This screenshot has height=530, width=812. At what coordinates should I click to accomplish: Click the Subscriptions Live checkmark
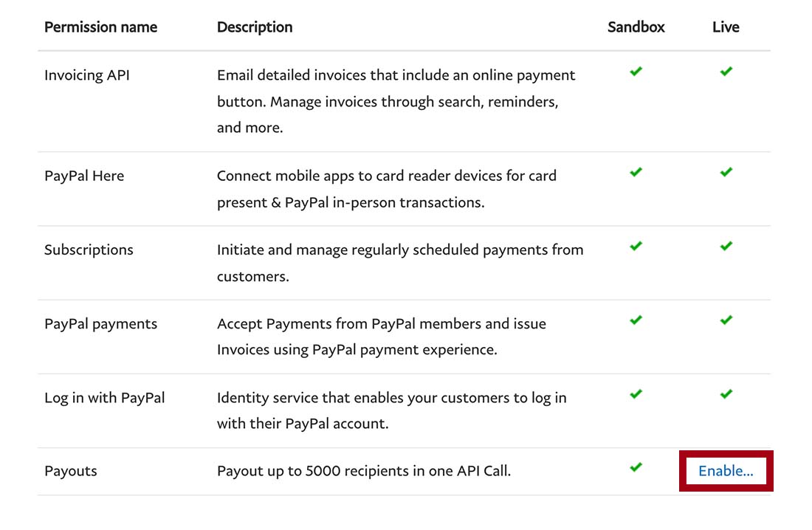pyautogui.click(x=726, y=246)
